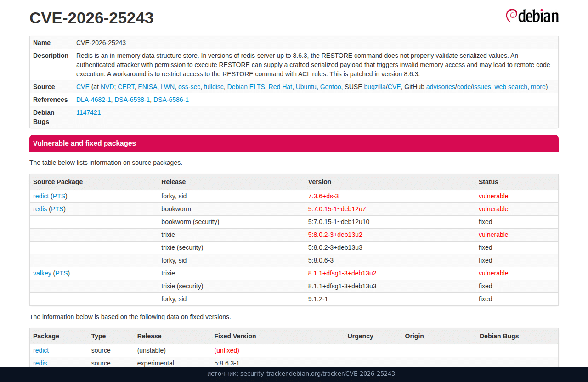Open the DLA-4682-1 reference
Viewport: 588px width, 382px height.
click(94, 100)
